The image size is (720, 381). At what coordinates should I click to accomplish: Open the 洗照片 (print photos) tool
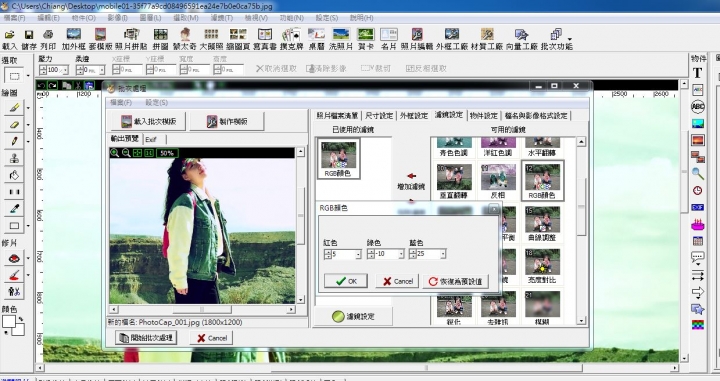(341, 34)
